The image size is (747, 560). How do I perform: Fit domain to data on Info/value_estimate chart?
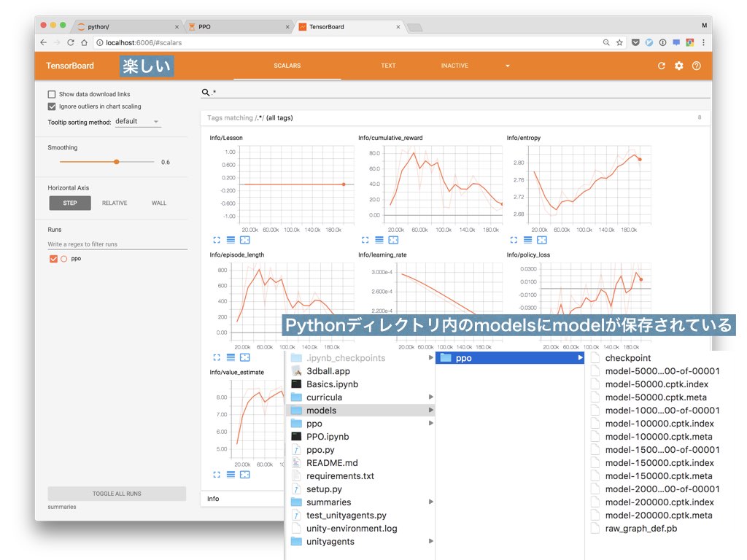[245, 474]
